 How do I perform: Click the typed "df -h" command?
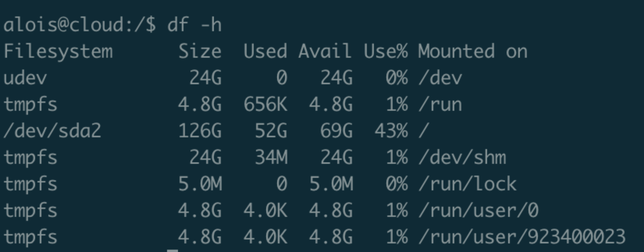(x=194, y=25)
